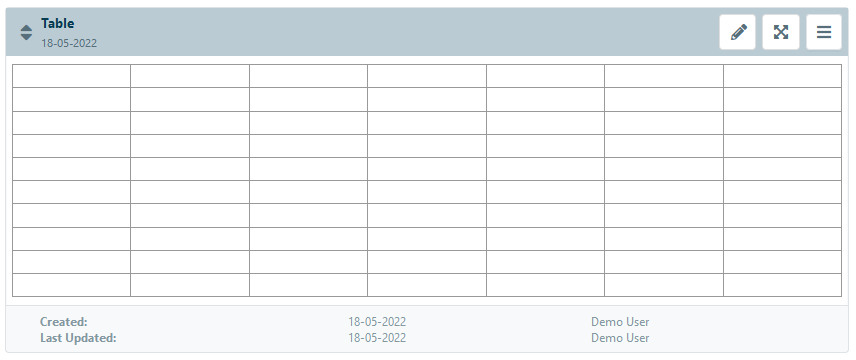
Task: Click the fifth row, fourth column cell
Action: (x=427, y=169)
